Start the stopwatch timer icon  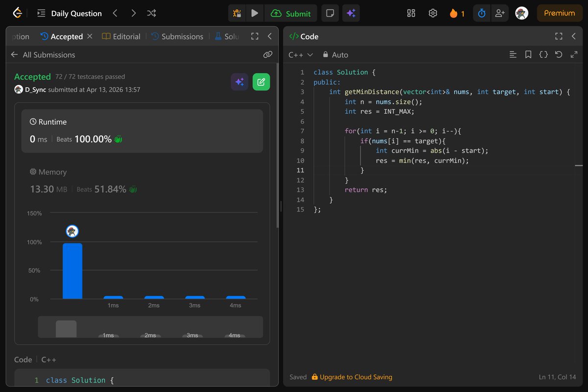point(481,13)
